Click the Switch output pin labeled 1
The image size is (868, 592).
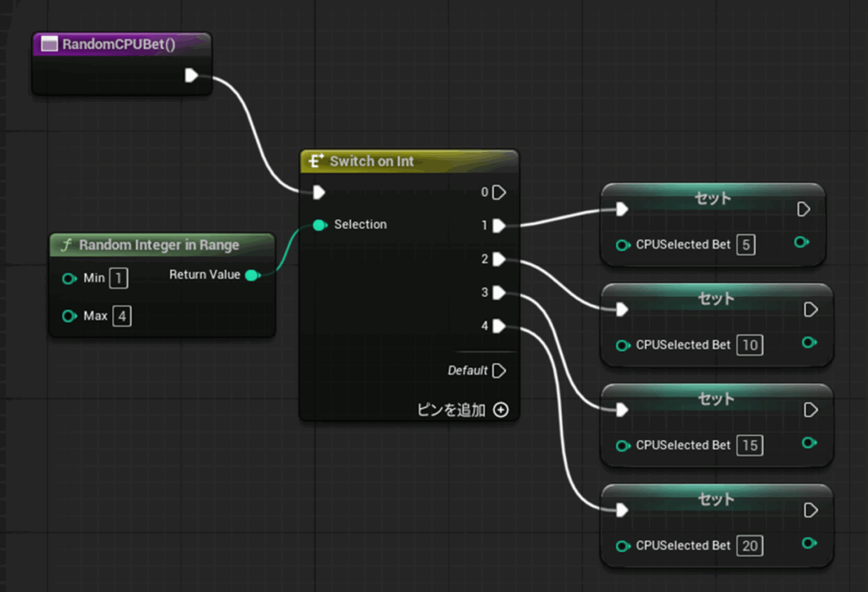click(x=498, y=226)
